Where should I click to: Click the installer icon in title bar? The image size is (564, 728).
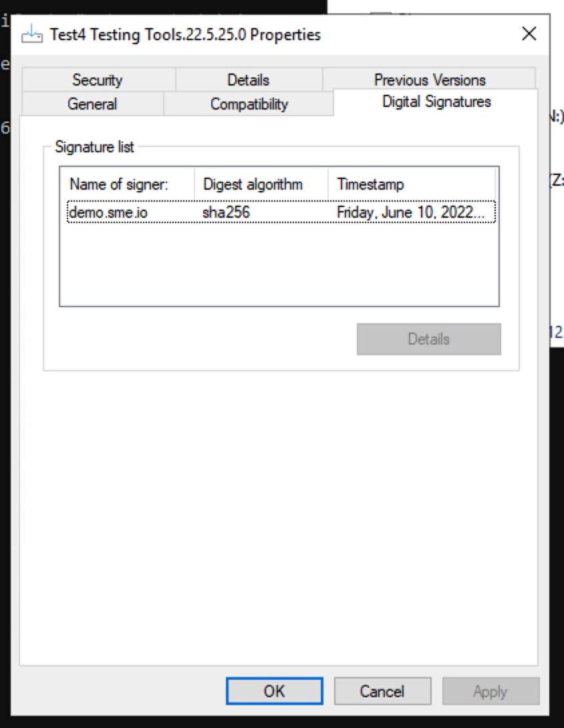tap(31, 35)
